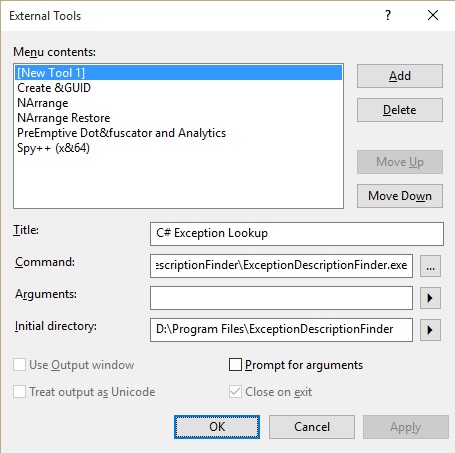Select NArrange Restore entry
Image resolution: width=455 pixels, height=453 pixels.
pyautogui.click(x=178, y=118)
